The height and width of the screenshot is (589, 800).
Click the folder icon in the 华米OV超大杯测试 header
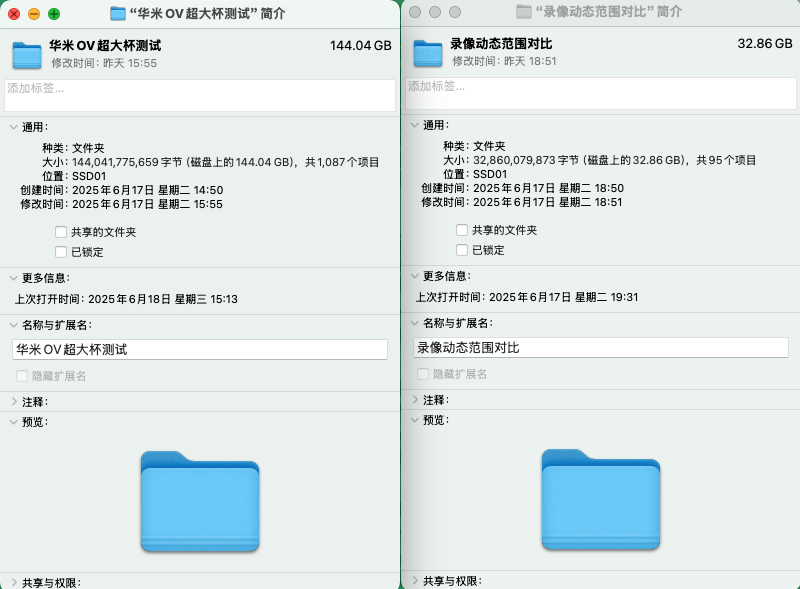pyautogui.click(x=27, y=55)
